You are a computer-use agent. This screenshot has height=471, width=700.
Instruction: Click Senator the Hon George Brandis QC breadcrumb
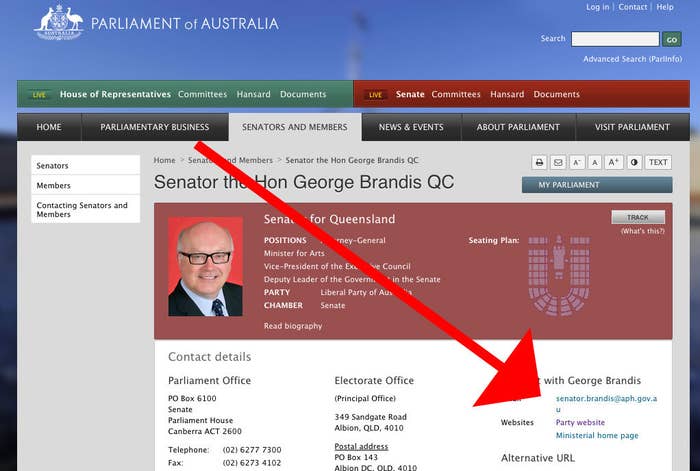click(352, 160)
